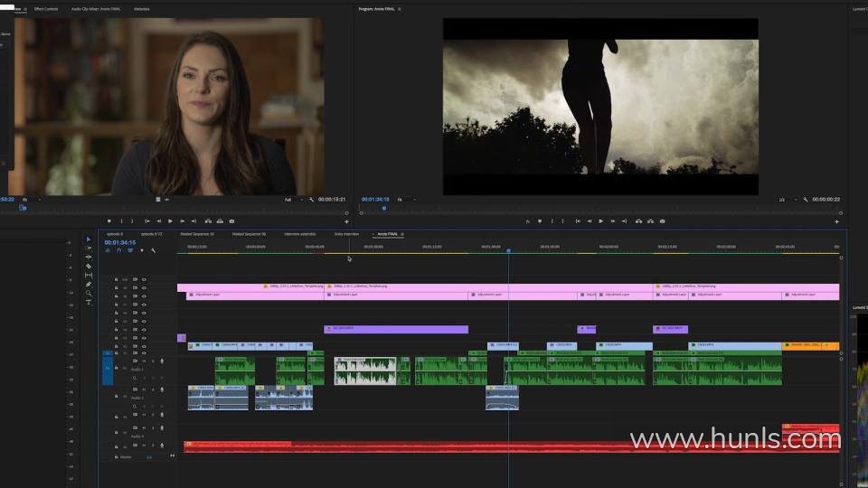Mute the Audio 1 track
Viewport: 868px width, 488px height.
click(144, 361)
